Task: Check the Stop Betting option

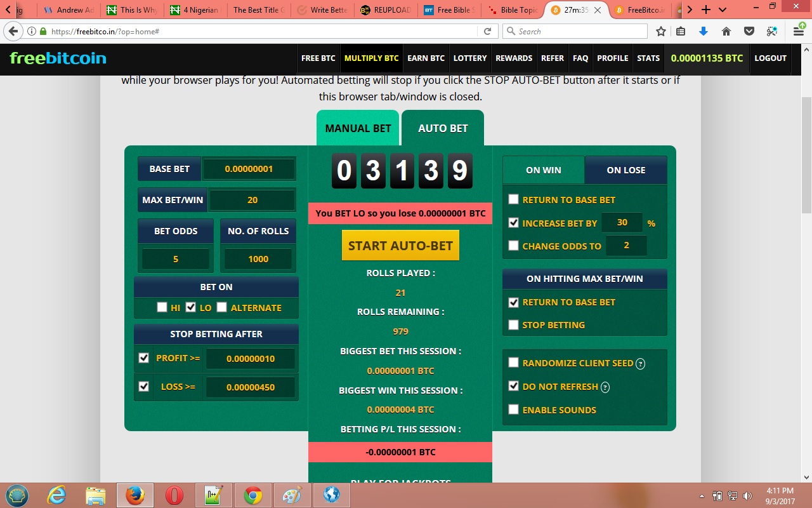Action: (x=514, y=324)
